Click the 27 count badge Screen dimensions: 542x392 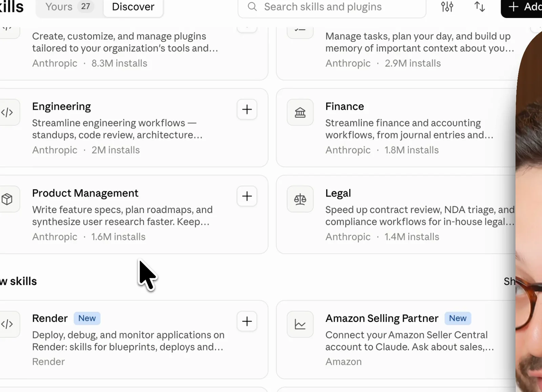coord(85,6)
